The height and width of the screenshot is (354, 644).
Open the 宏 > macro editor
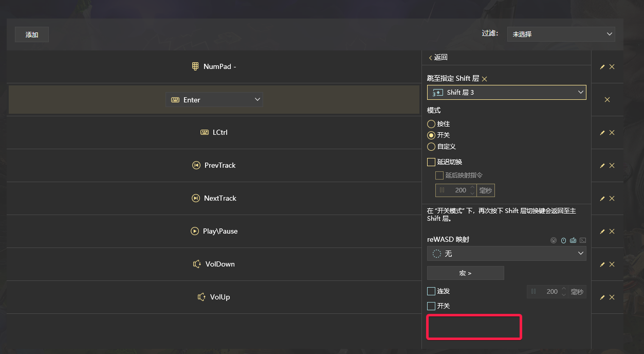coord(466,273)
